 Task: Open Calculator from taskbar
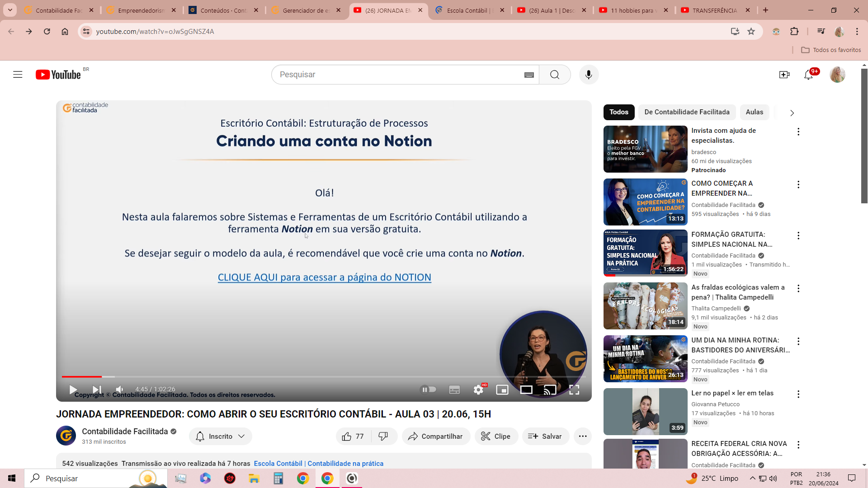pyautogui.click(x=278, y=478)
